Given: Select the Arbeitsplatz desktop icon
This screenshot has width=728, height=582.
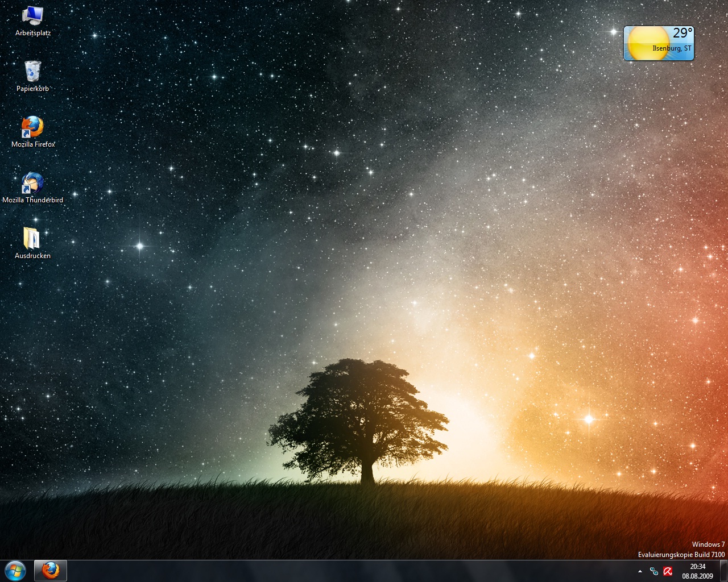Looking at the screenshot, I should (33, 21).
